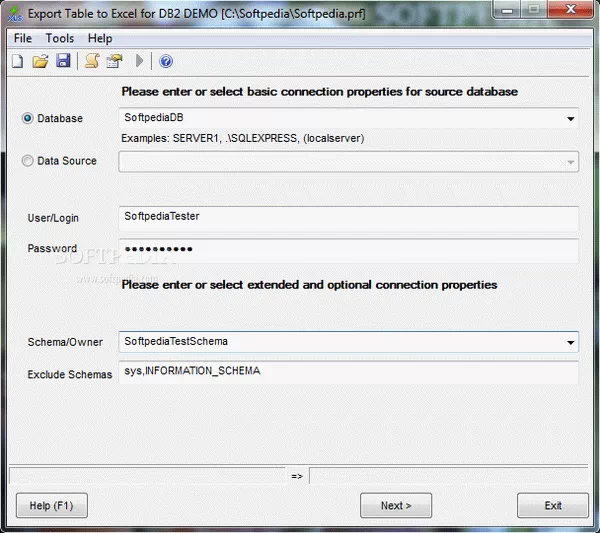The image size is (600, 533).
Task: Click the basic connection properties heading
Action: (x=320, y=92)
